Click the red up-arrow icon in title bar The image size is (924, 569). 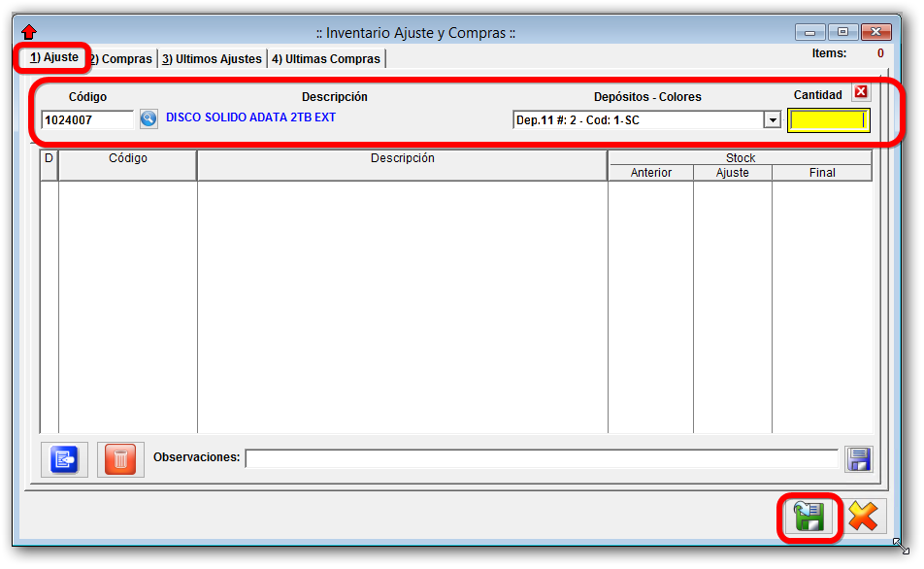[29, 33]
